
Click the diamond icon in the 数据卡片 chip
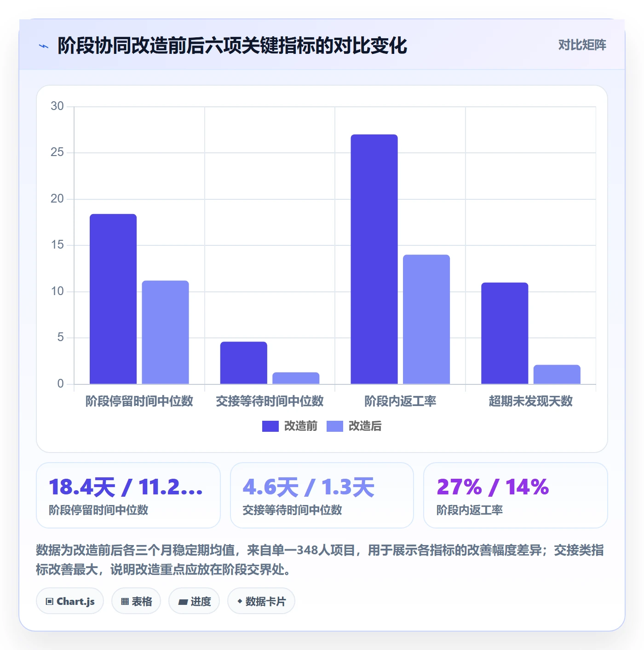(240, 601)
